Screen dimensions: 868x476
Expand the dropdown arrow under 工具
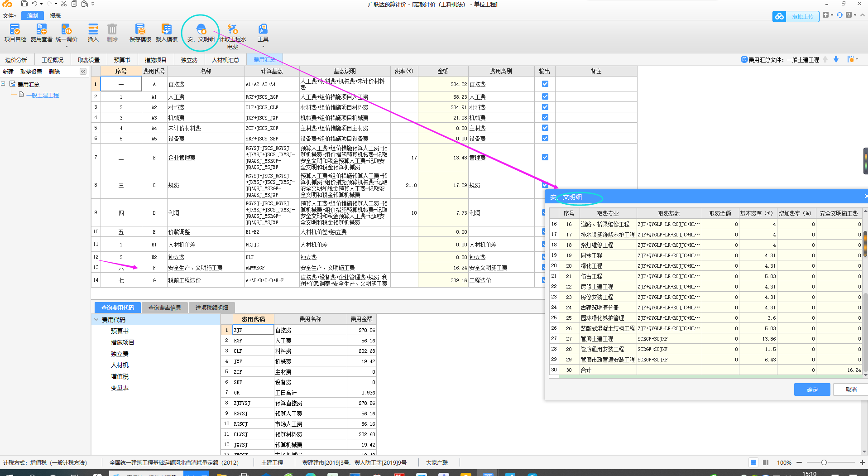click(x=263, y=46)
